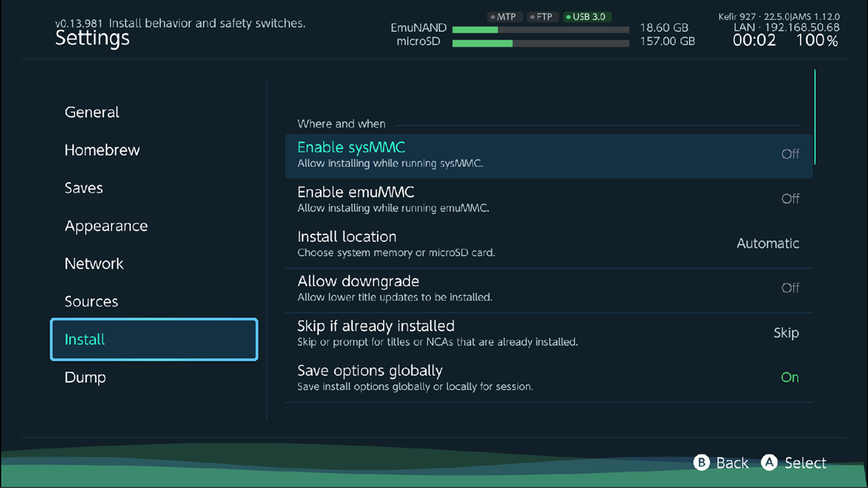Change the Install location option
Viewport: 868px width, 488px height.
click(x=549, y=245)
